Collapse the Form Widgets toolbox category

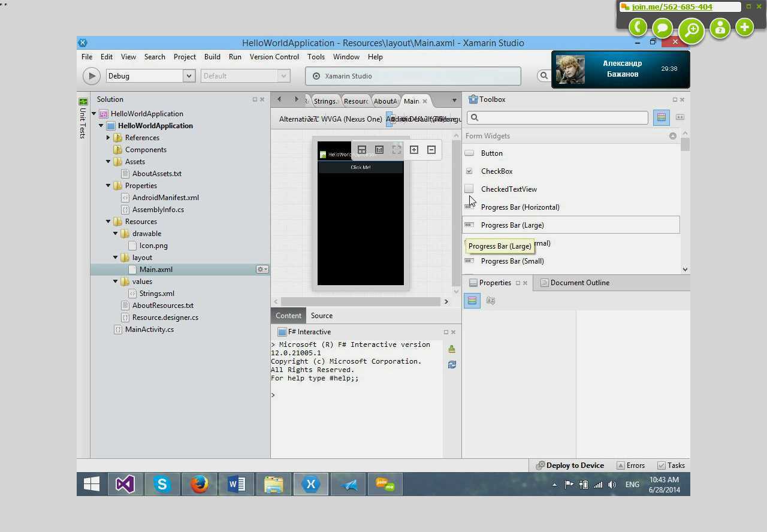(x=673, y=136)
